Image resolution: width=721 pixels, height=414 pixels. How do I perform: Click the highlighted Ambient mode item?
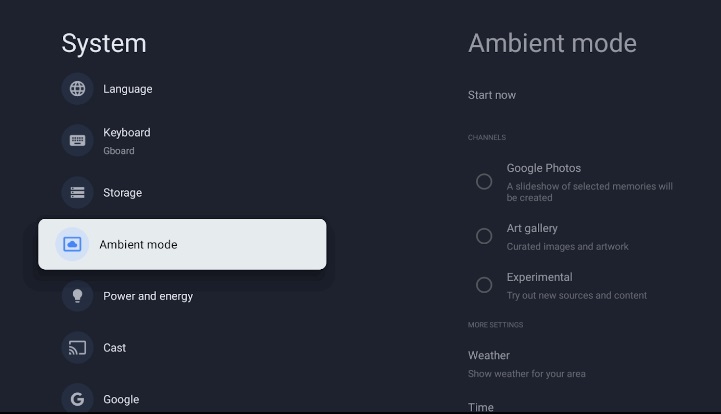click(x=182, y=245)
